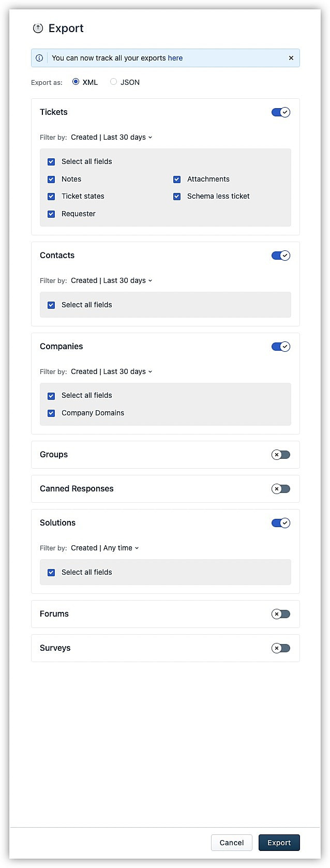330x868 pixels.
Task: Select JSON export format
Action: click(x=113, y=82)
